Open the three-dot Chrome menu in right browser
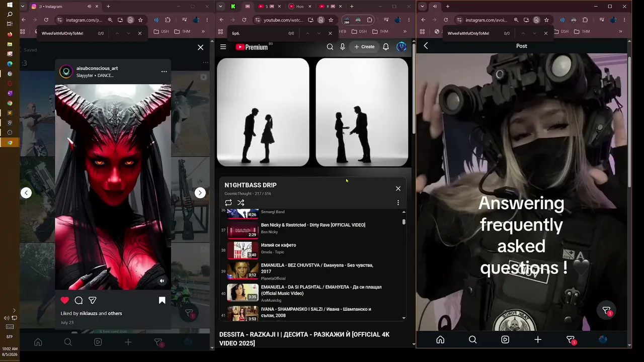644x362 pixels. [624, 20]
